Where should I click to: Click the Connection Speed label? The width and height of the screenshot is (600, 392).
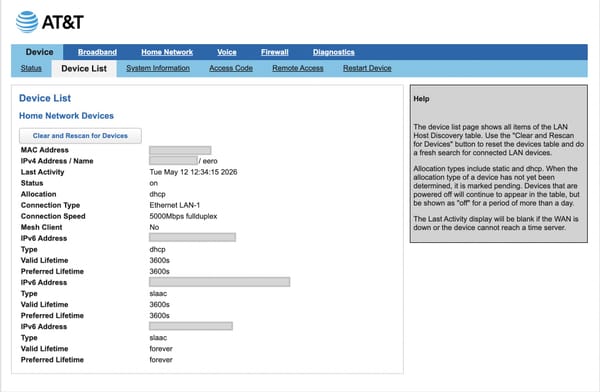(x=53, y=216)
